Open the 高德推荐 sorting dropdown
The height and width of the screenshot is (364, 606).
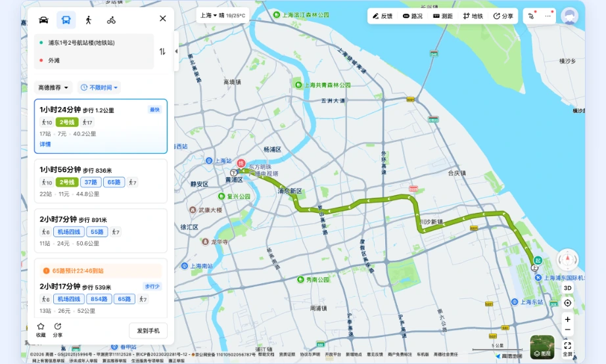pyautogui.click(x=53, y=88)
